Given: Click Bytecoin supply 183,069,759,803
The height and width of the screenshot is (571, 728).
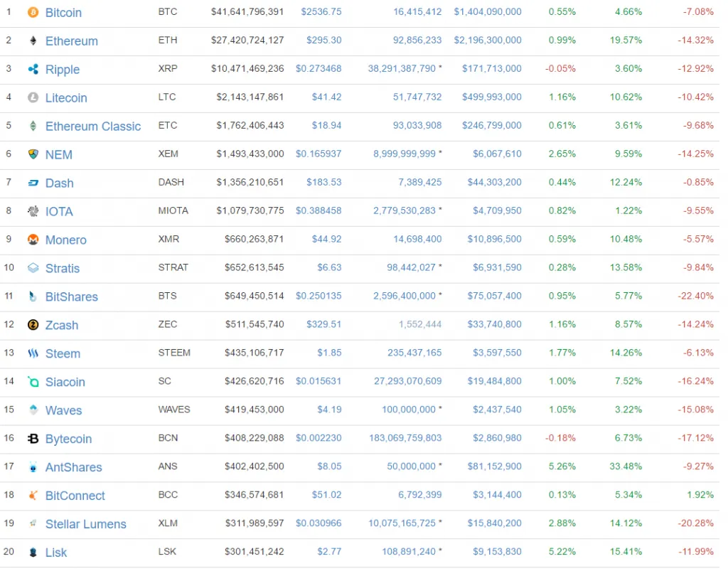Looking at the screenshot, I should pyautogui.click(x=405, y=438).
